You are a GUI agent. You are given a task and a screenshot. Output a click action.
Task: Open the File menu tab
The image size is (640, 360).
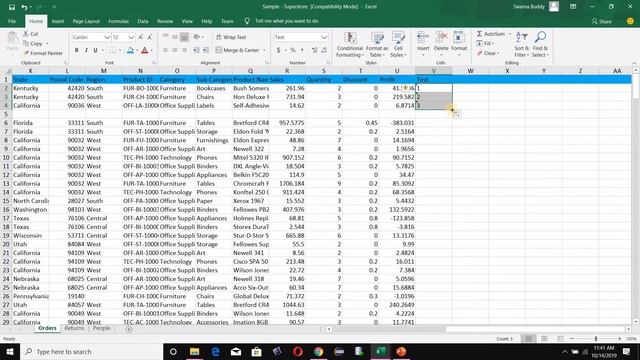point(12,21)
